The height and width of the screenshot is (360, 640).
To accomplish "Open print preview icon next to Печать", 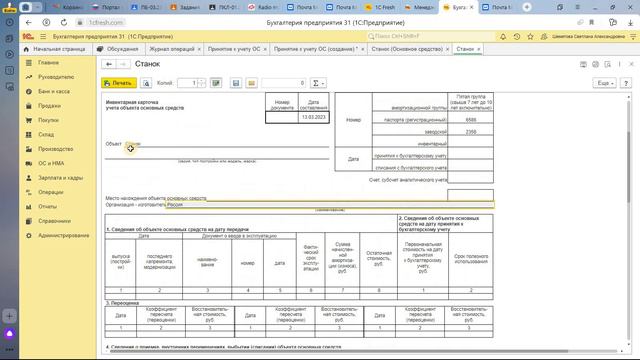I will point(146,83).
